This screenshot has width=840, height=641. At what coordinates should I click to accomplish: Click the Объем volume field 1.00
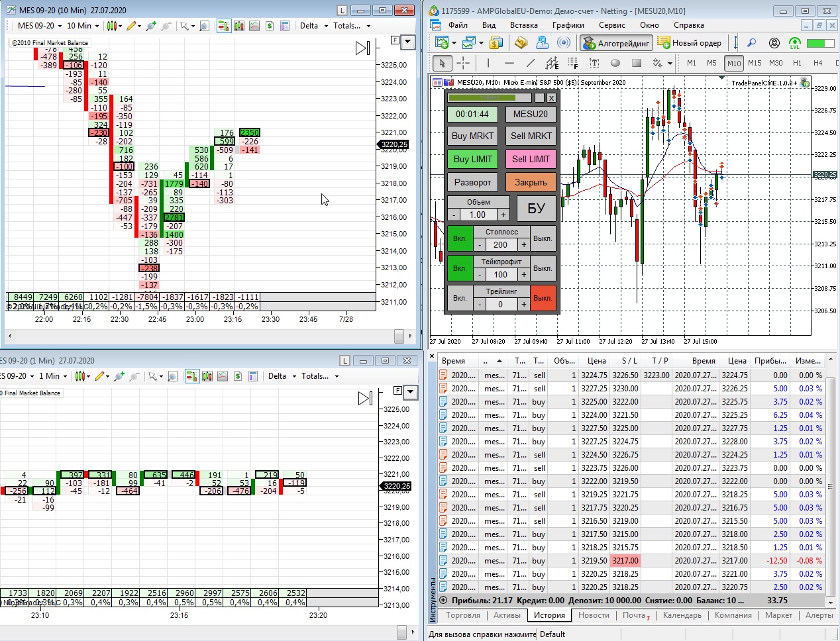coord(478,215)
